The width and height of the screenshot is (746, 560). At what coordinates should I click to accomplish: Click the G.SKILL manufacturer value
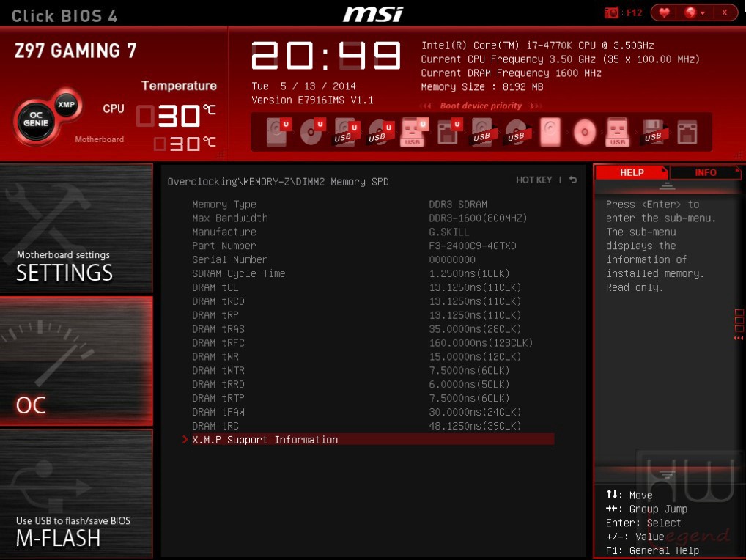tap(449, 232)
